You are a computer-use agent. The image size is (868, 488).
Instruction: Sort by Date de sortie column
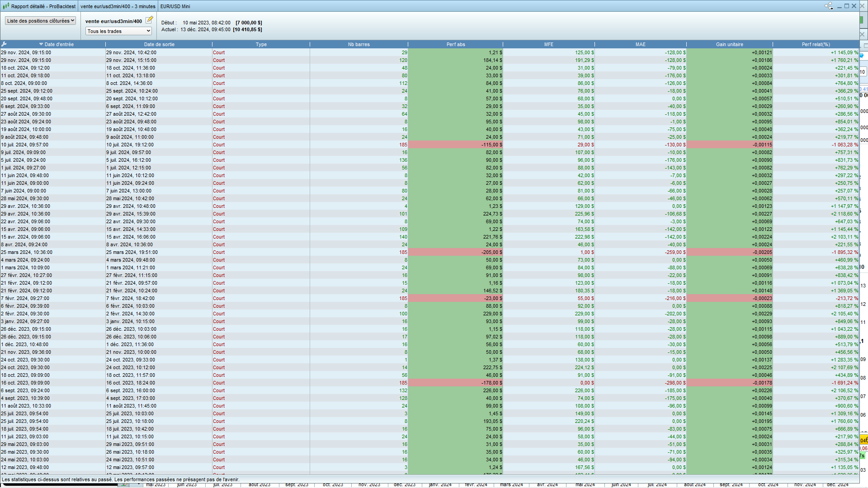pos(159,44)
